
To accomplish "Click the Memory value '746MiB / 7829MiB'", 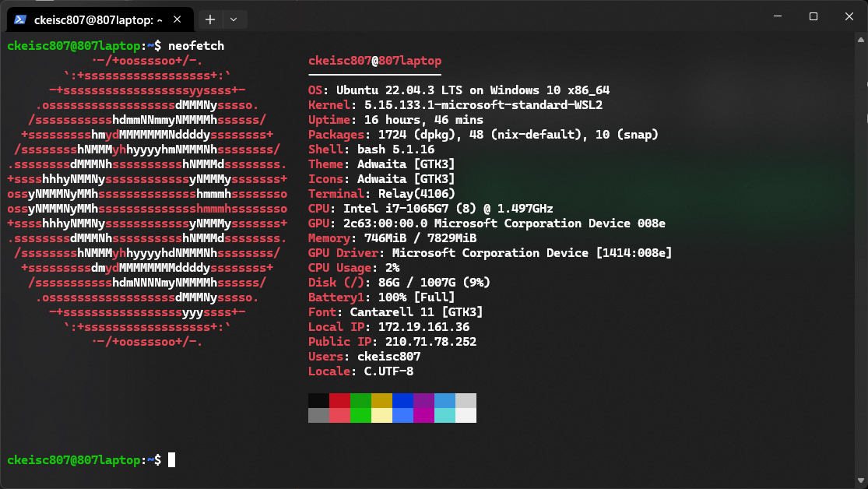I will 420,238.
